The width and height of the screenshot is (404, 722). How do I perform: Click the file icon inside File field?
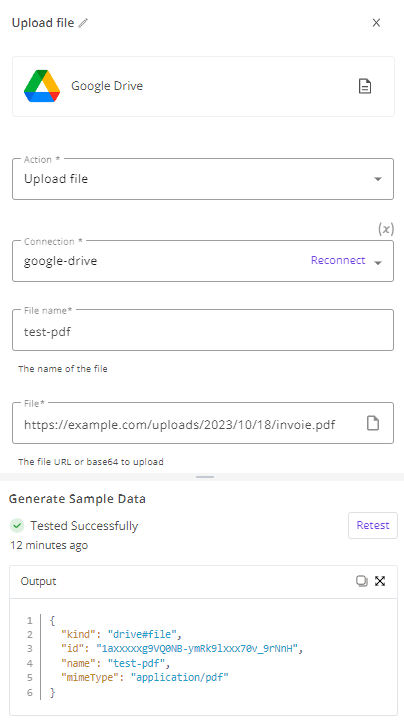pyautogui.click(x=373, y=423)
